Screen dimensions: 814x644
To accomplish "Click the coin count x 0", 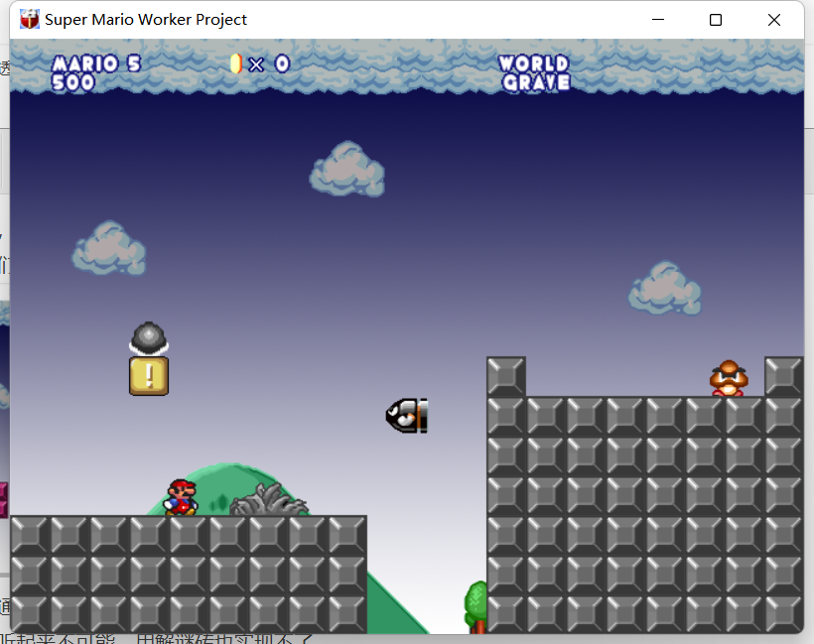I will [x=269, y=64].
